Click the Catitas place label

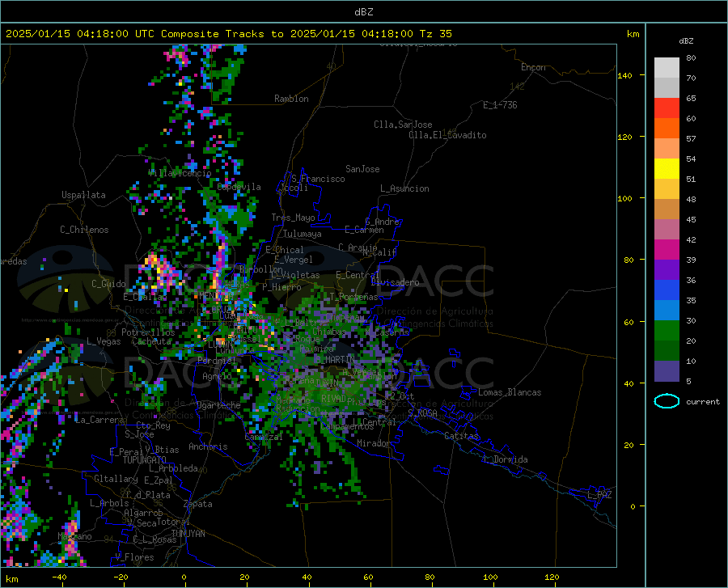461,436
